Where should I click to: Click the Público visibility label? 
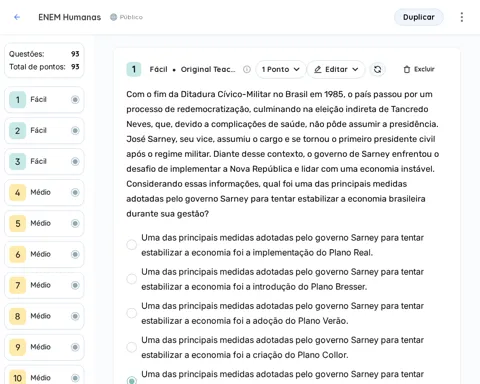(131, 17)
